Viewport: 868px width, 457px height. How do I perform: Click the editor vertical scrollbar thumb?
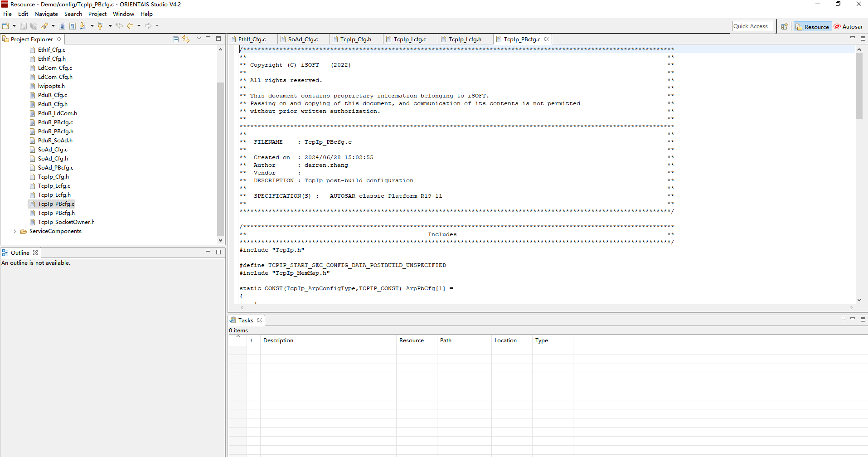(x=859, y=86)
